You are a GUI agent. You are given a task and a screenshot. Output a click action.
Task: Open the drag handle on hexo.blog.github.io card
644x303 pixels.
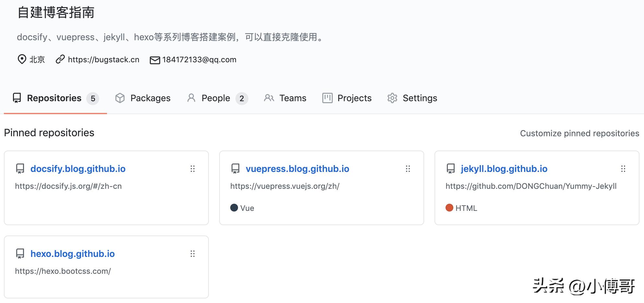tap(193, 254)
